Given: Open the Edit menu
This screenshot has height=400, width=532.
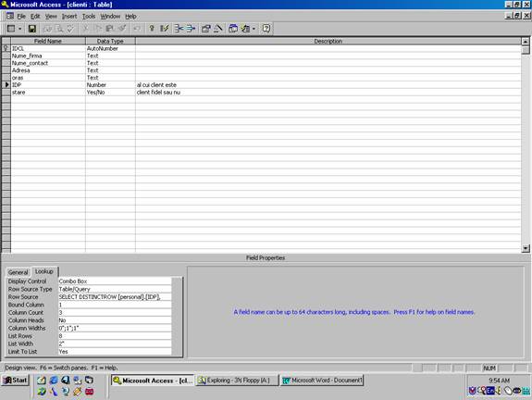Looking at the screenshot, I should coord(35,17).
